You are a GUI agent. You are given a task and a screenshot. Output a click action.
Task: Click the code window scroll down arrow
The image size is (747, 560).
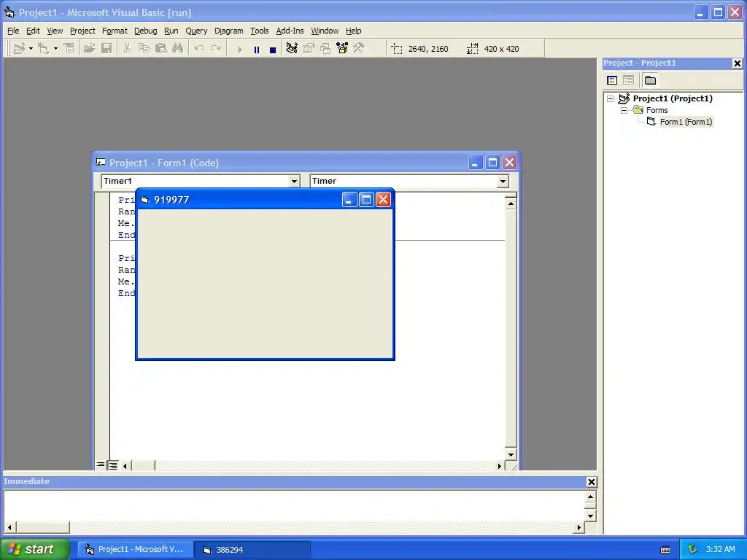click(x=511, y=454)
